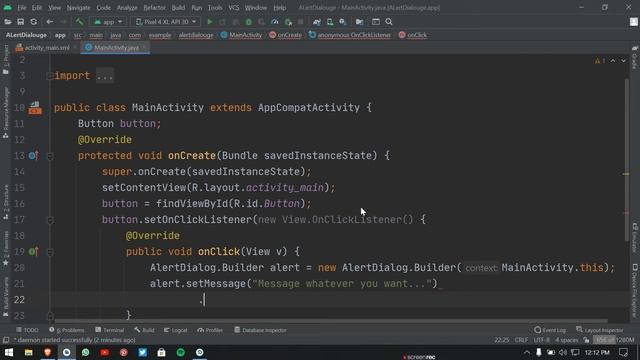Open the AVD Manager device icon
The width and height of the screenshot is (640, 360).
tap(330, 22)
